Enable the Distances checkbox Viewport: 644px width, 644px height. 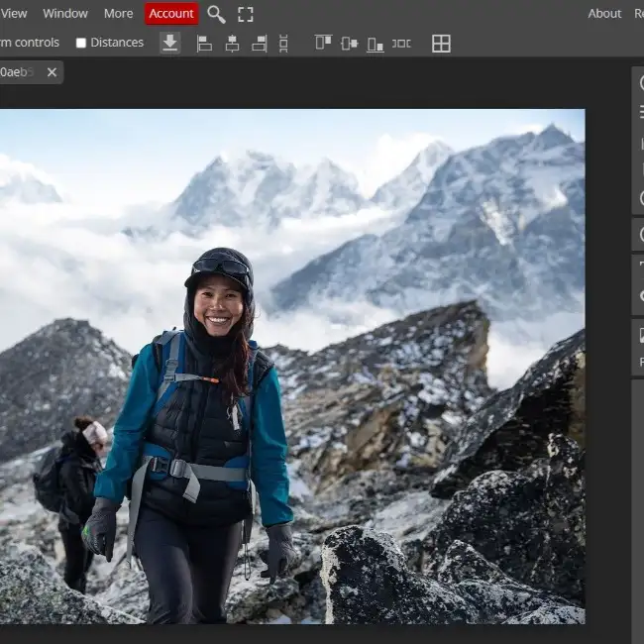81,43
